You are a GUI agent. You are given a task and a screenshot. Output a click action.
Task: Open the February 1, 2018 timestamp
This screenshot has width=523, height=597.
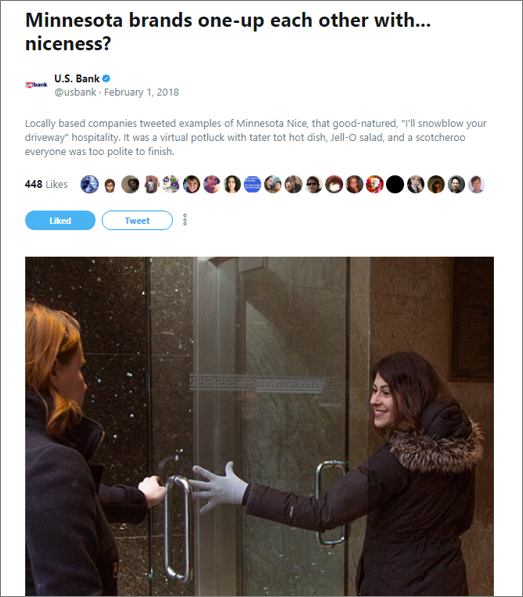(x=141, y=92)
